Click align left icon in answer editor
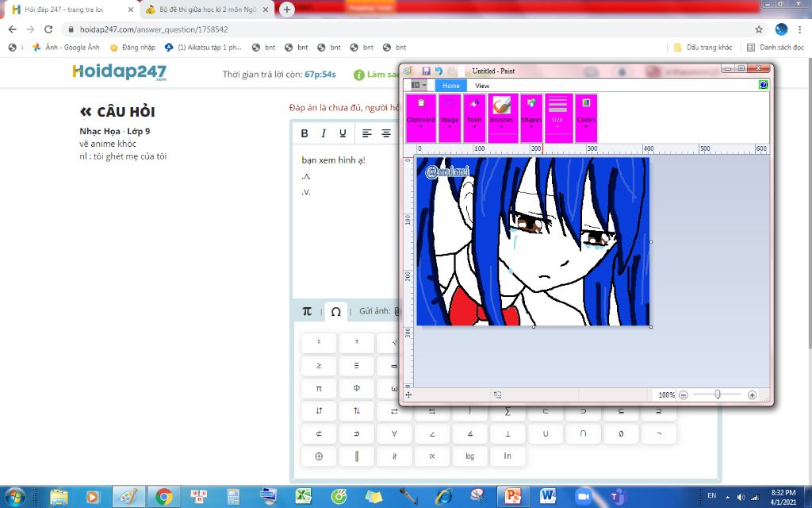 pyautogui.click(x=366, y=133)
